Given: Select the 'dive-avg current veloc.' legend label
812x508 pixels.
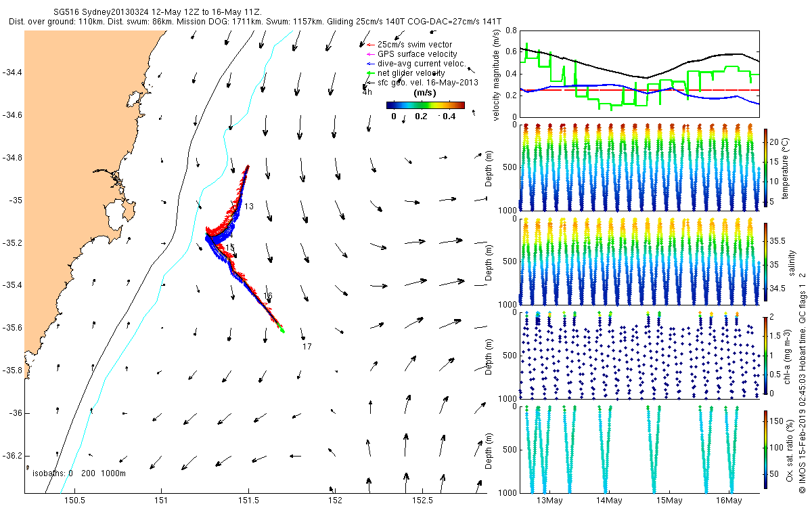Looking at the screenshot, I should [422, 64].
